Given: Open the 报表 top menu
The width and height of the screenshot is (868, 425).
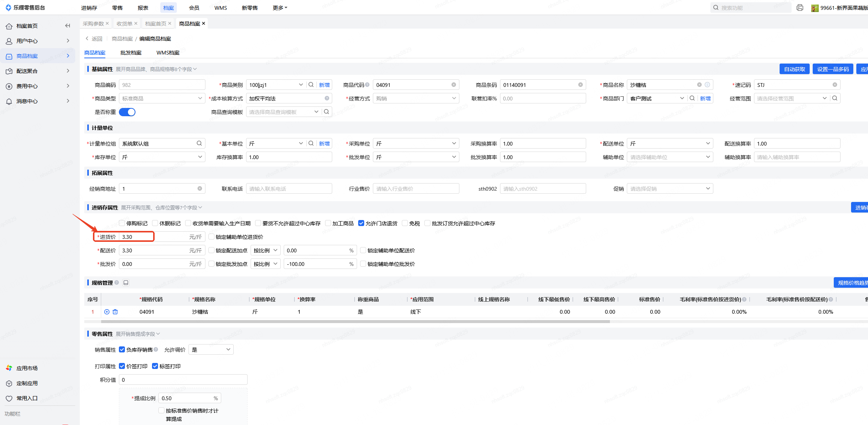Looking at the screenshot, I should [x=143, y=8].
